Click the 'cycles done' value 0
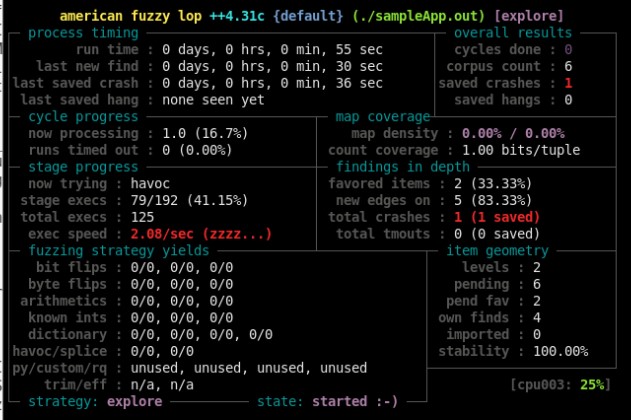The width and height of the screenshot is (631, 420). click(x=568, y=50)
